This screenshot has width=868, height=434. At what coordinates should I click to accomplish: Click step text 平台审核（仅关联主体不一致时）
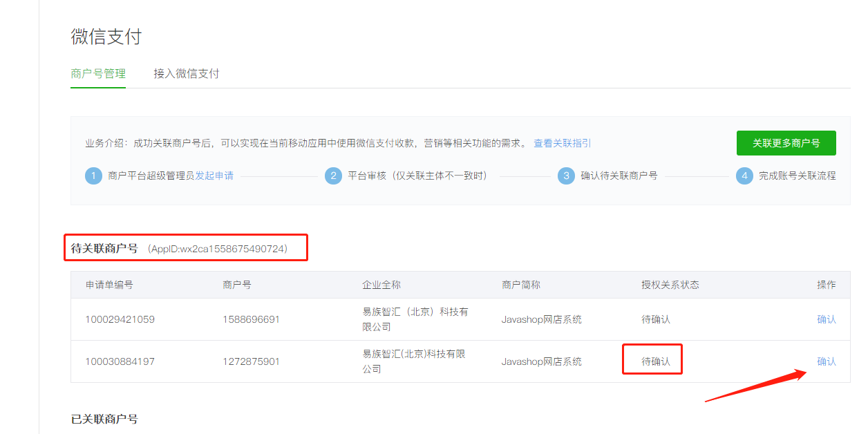click(x=417, y=176)
